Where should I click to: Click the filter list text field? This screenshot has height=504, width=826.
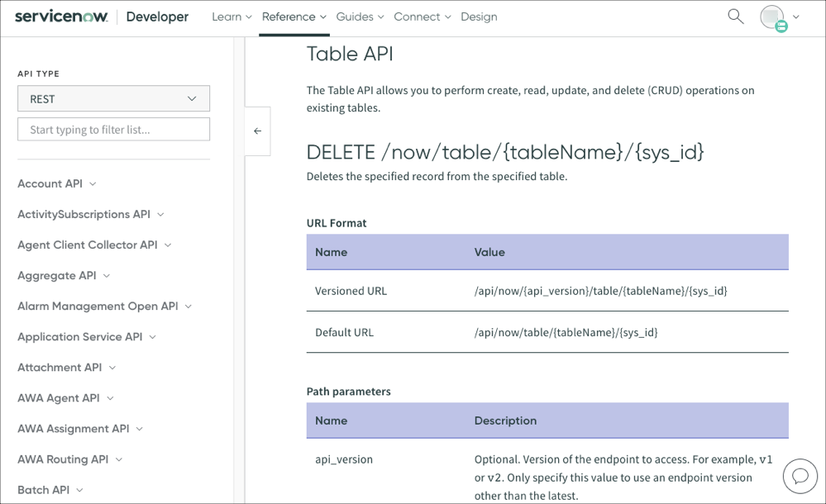[113, 129]
